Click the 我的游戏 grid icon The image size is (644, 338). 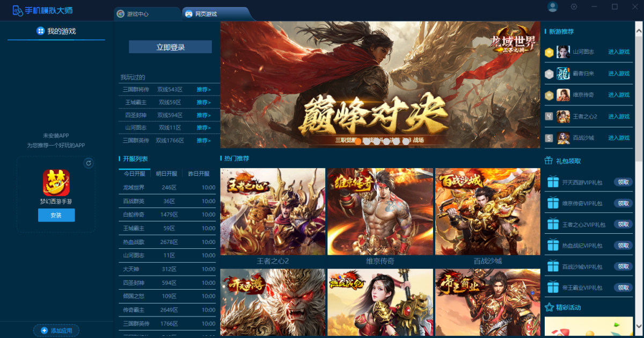click(x=40, y=31)
